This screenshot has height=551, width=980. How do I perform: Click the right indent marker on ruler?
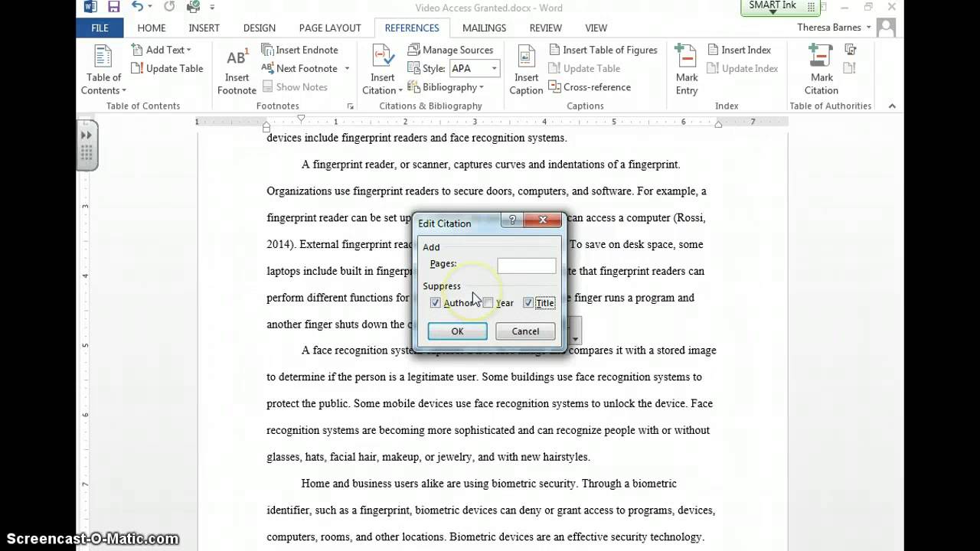pyautogui.click(x=718, y=125)
